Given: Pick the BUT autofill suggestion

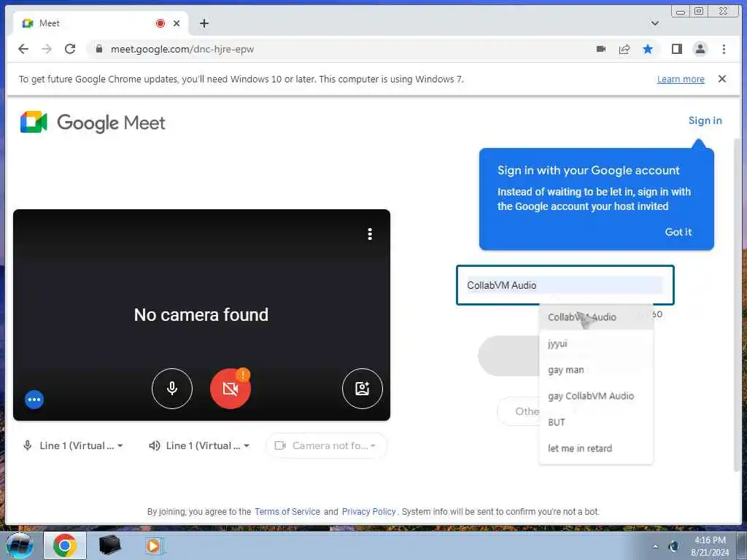Looking at the screenshot, I should 595,422.
